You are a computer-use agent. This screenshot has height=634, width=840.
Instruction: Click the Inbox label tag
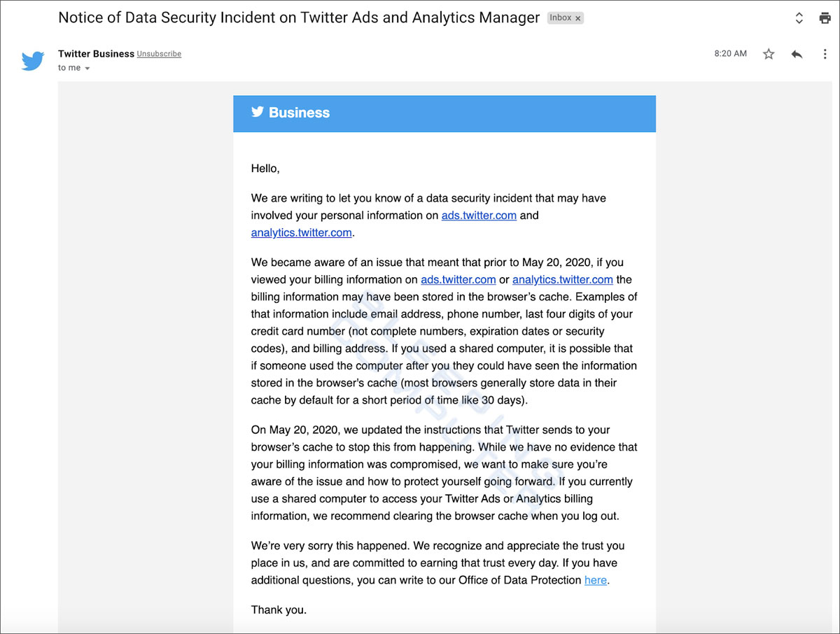[x=560, y=18]
